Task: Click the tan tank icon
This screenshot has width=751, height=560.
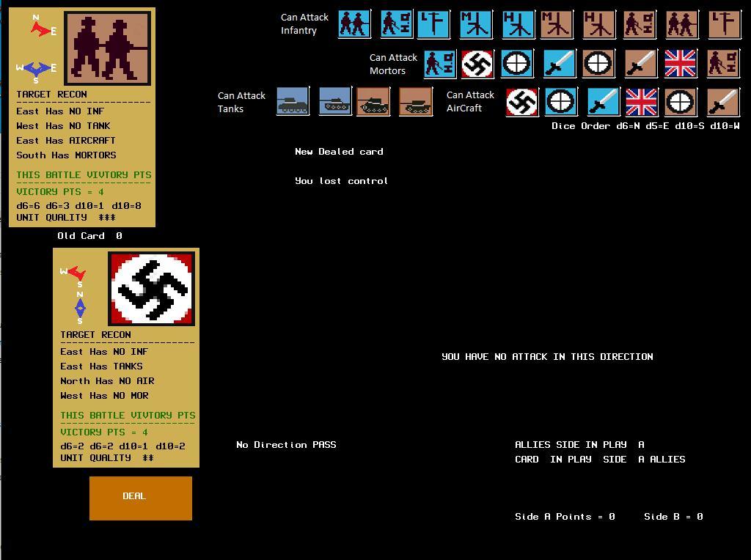Action: pyautogui.click(x=373, y=102)
